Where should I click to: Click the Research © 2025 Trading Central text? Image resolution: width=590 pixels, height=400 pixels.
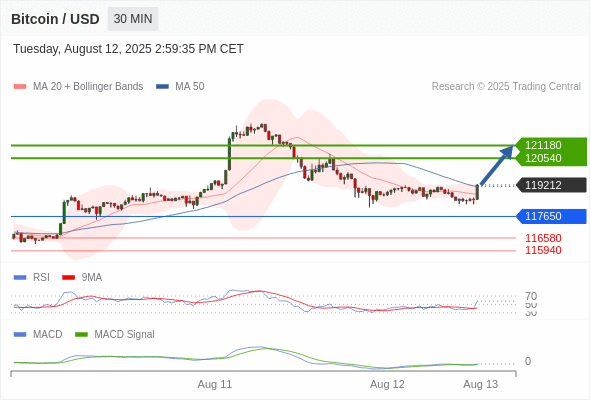tap(506, 87)
